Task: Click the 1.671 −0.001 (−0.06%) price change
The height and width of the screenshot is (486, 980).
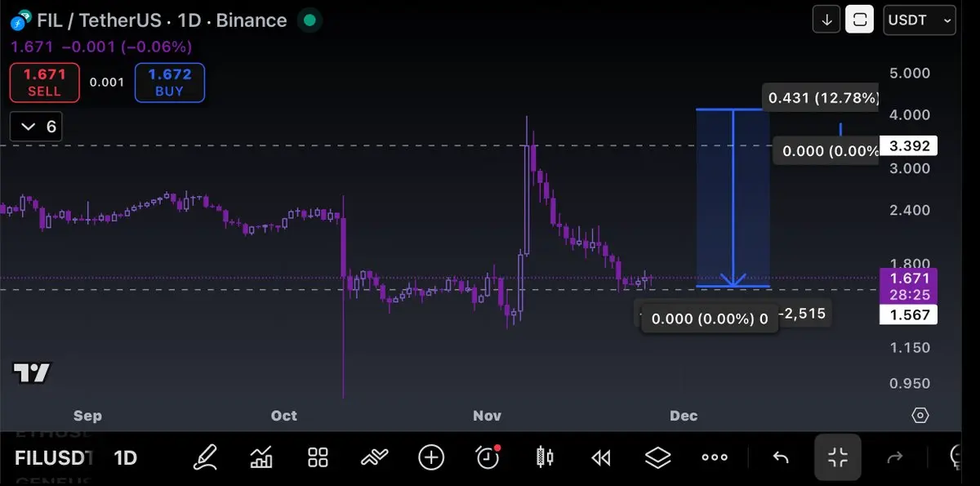Action: click(x=101, y=47)
